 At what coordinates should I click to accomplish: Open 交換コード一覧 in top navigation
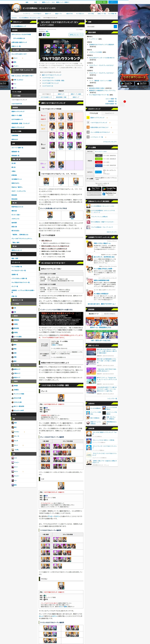(102, 14)
